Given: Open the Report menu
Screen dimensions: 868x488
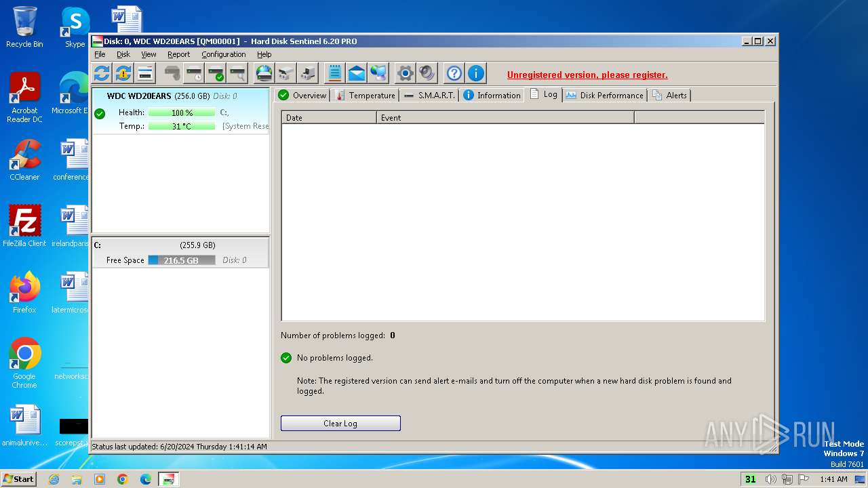Looking at the screenshot, I should pos(179,54).
